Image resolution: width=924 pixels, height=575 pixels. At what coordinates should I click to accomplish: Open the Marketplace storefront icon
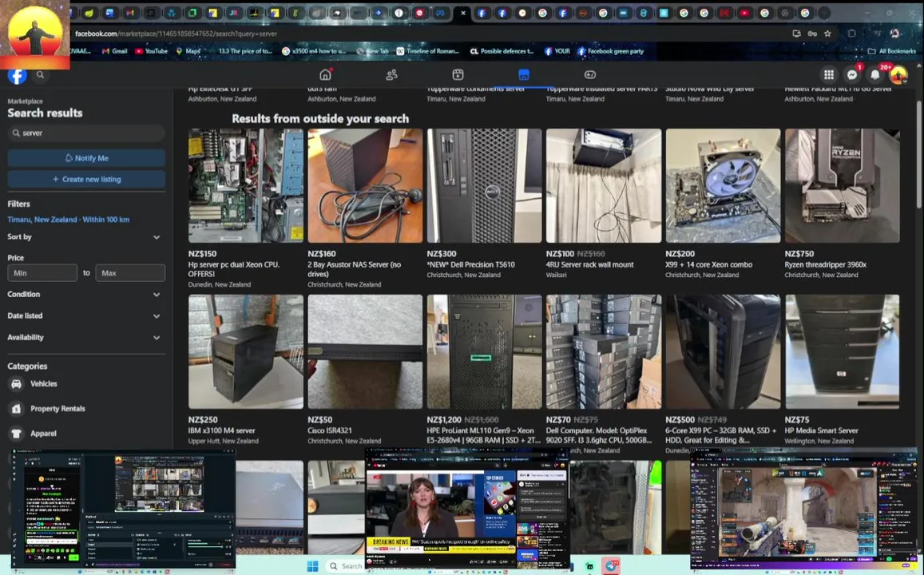(x=524, y=75)
